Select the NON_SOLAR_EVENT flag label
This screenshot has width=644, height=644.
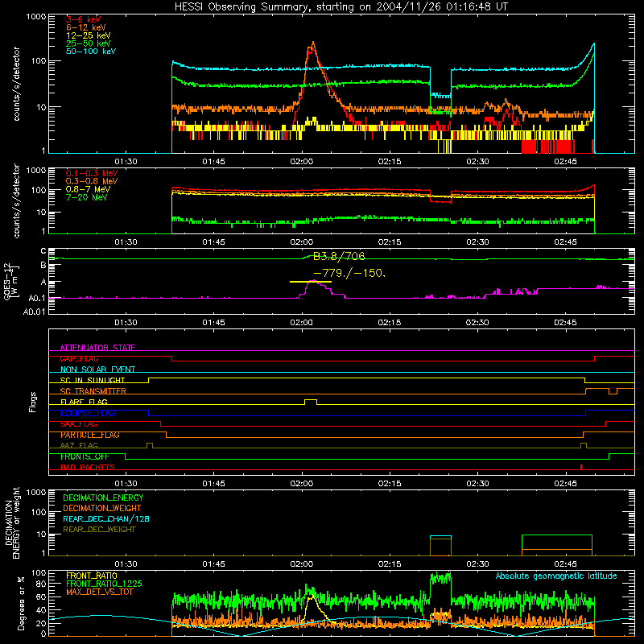tap(97, 369)
